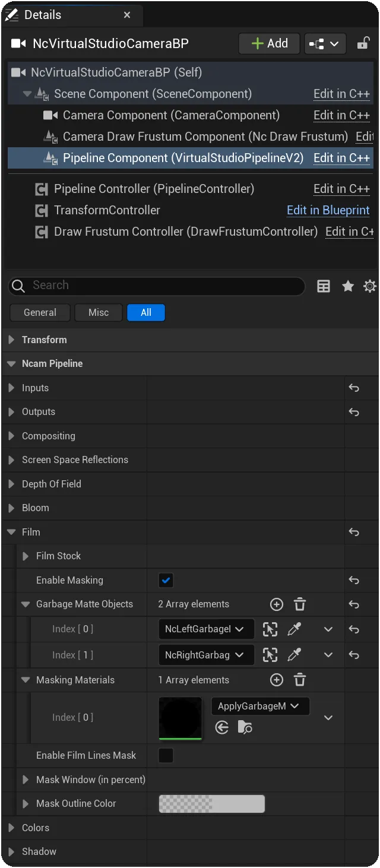
Task: Collapse the Ncam Pipeline section
Action: coord(11,363)
